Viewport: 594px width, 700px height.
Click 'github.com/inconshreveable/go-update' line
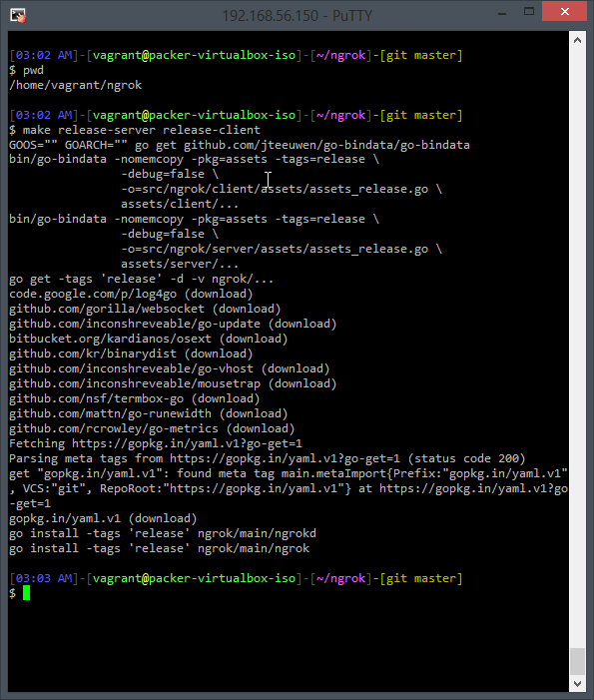[x=173, y=324]
